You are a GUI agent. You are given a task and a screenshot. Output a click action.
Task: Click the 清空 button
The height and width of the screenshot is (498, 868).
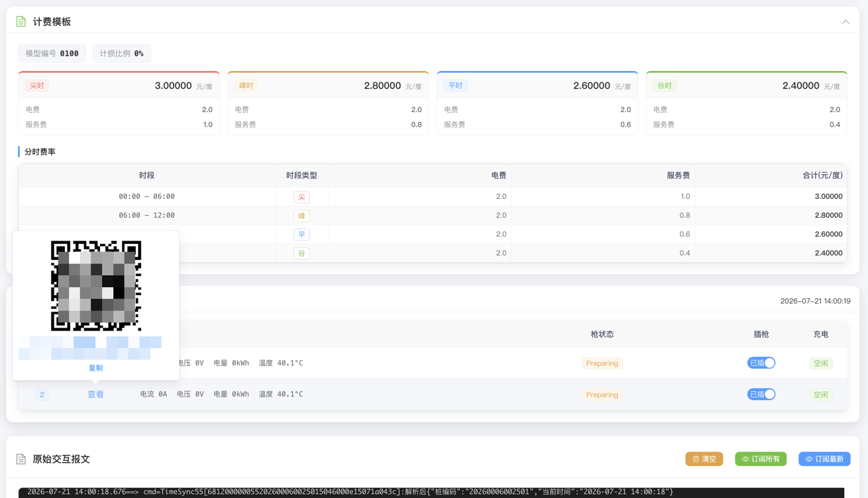pos(704,459)
